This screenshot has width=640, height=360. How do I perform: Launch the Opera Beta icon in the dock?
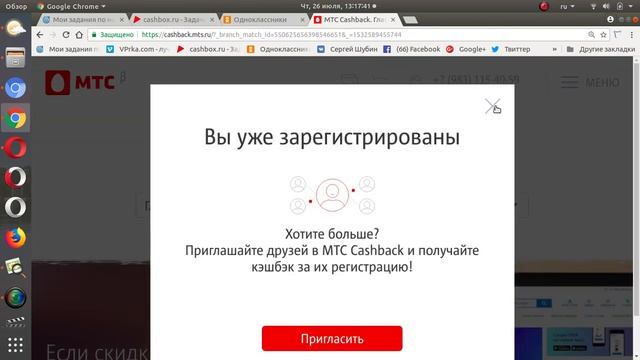(x=15, y=178)
